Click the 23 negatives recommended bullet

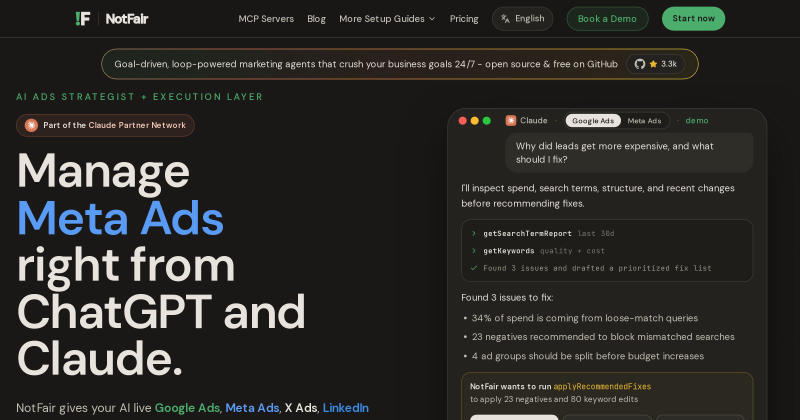(603, 337)
